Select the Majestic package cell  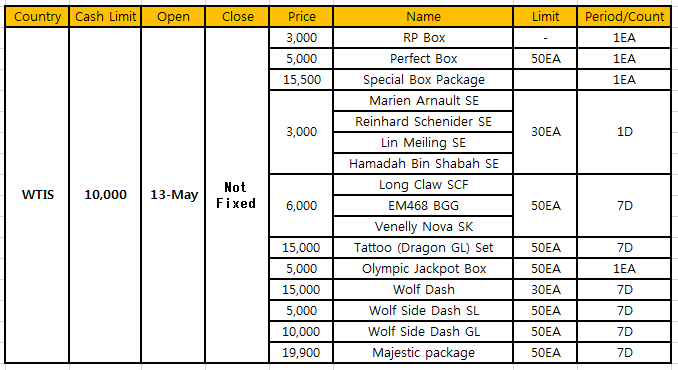point(423,353)
